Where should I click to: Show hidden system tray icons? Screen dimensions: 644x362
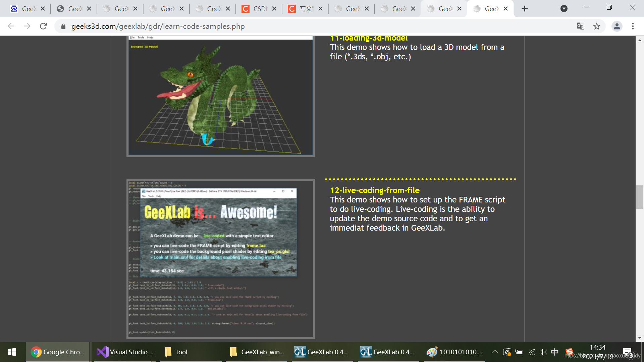click(x=495, y=352)
